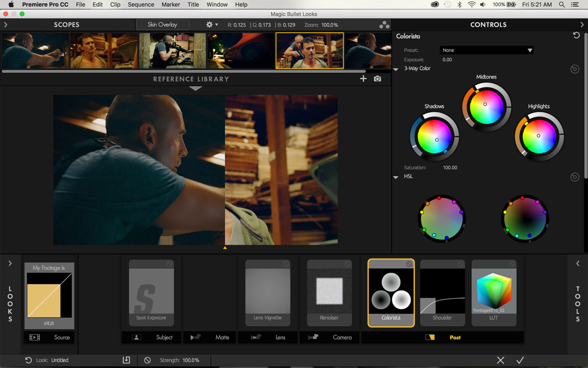Select the Lens tool chain section
This screenshot has height=368, width=588.
tap(268, 337)
